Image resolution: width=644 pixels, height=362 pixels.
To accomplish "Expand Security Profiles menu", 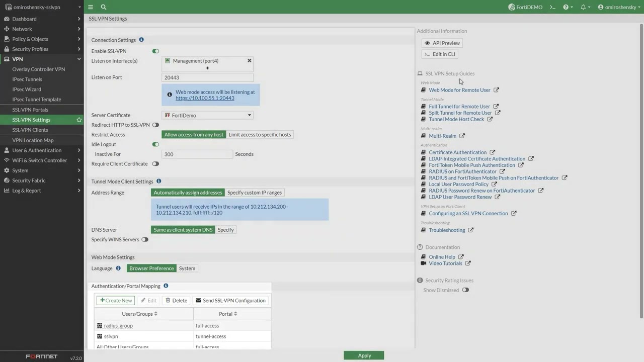I will pos(42,49).
